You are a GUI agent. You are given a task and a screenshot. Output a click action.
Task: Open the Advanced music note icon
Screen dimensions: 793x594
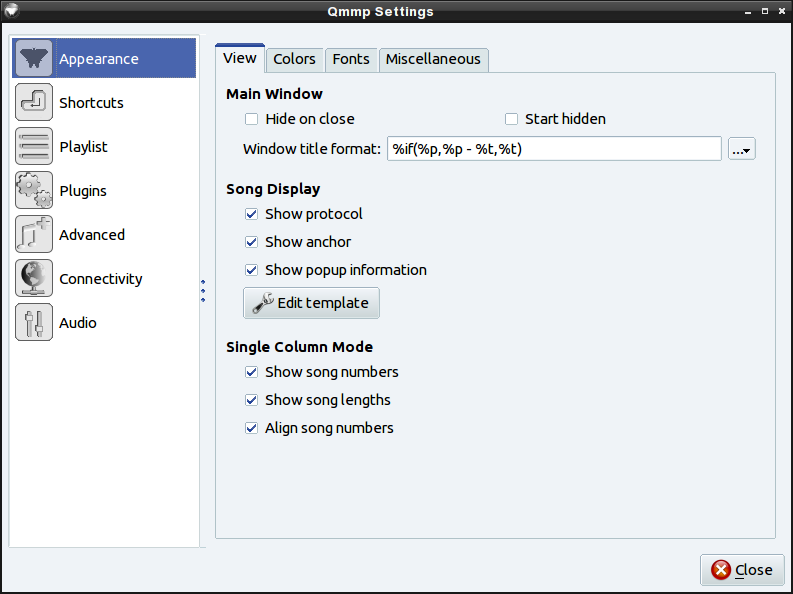pos(34,235)
